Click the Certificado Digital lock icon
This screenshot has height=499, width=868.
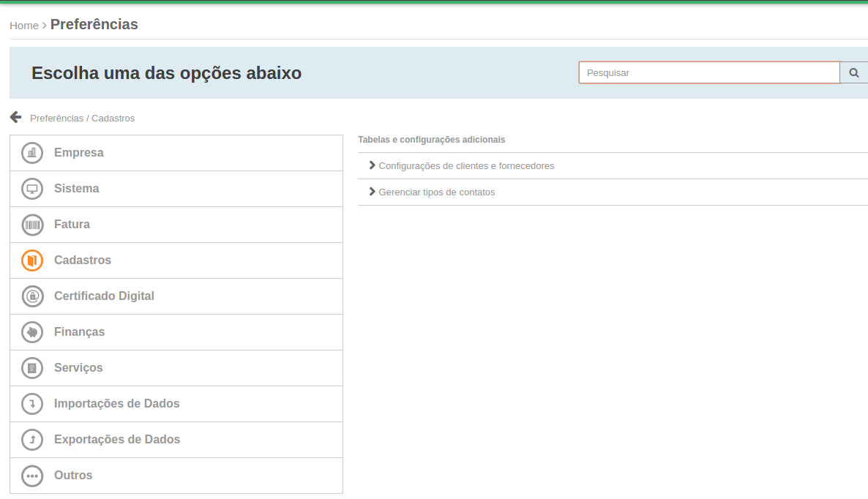click(32, 296)
